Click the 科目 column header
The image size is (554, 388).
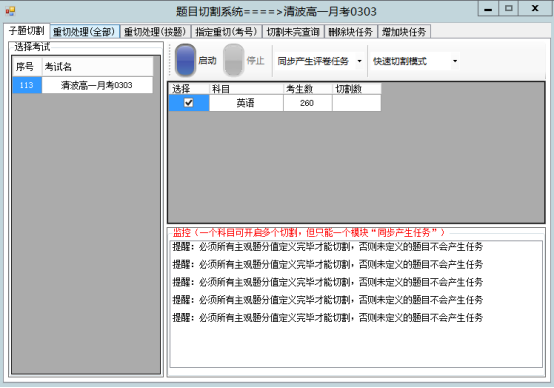[246, 89]
